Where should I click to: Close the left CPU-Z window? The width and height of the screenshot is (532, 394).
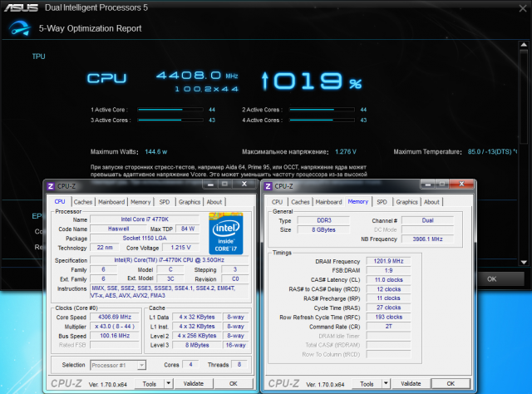[x=244, y=184]
